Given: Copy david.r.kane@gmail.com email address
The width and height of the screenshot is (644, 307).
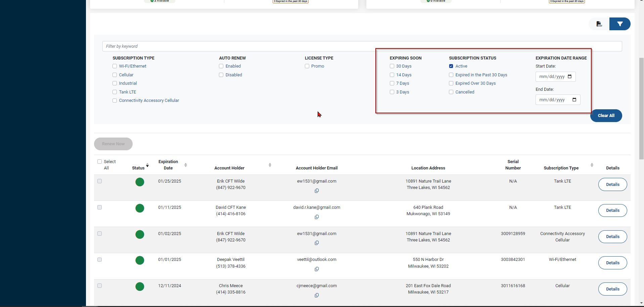Looking at the screenshot, I should point(317,217).
